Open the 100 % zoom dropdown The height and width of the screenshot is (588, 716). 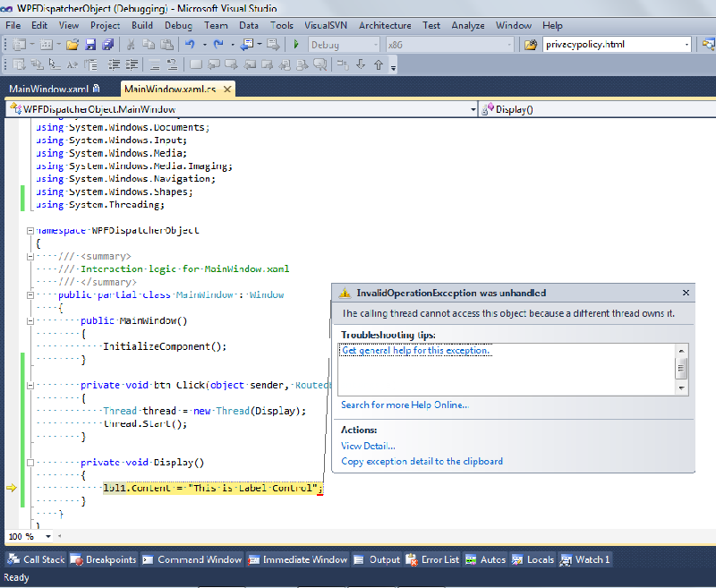point(48,536)
